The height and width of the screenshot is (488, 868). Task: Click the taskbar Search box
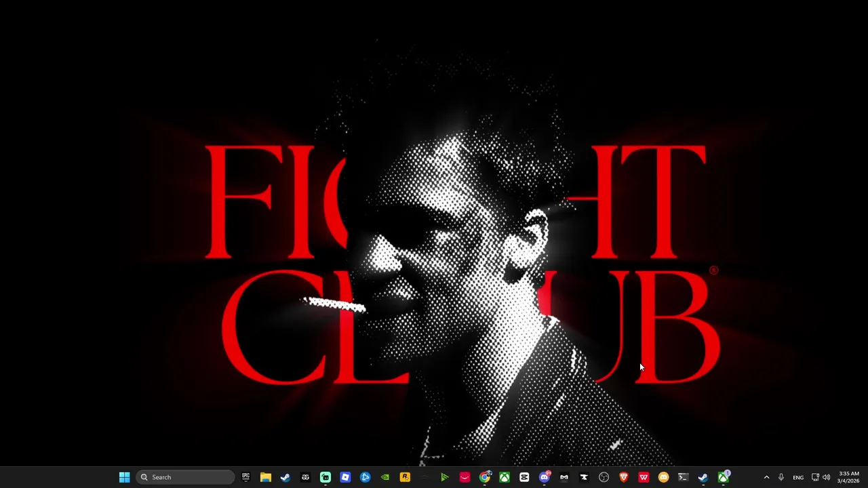pyautogui.click(x=186, y=477)
